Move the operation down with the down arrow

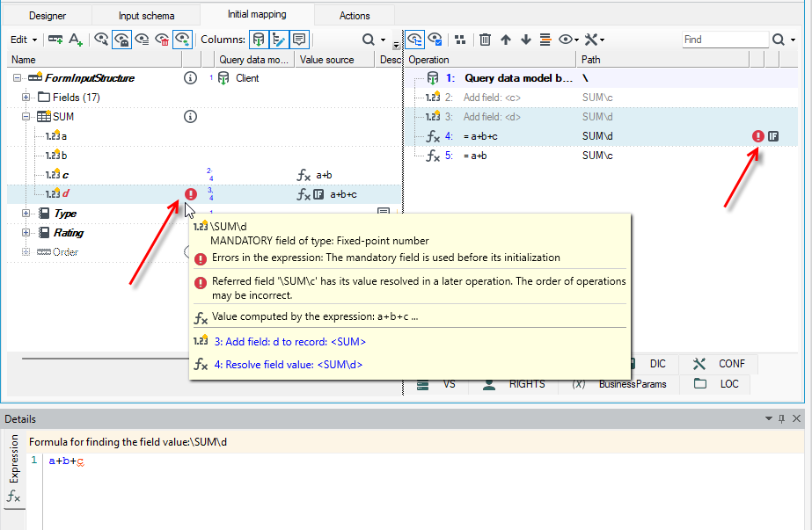[x=525, y=40]
